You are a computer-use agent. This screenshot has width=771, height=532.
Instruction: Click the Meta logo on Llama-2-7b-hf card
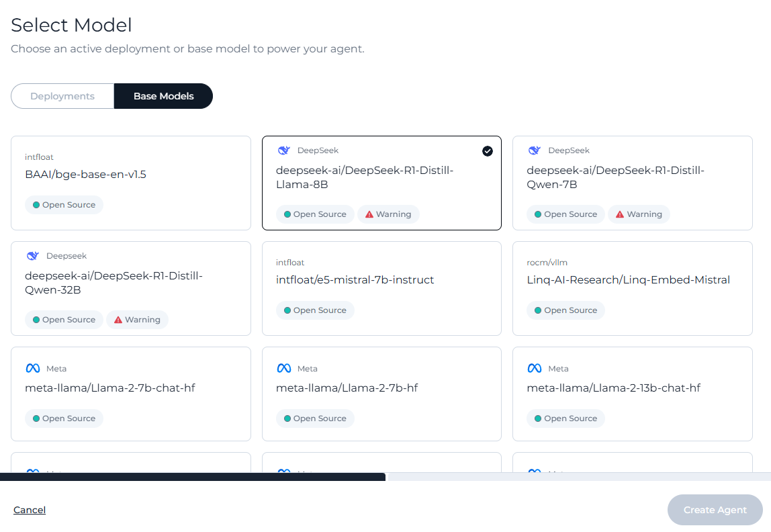coord(283,368)
